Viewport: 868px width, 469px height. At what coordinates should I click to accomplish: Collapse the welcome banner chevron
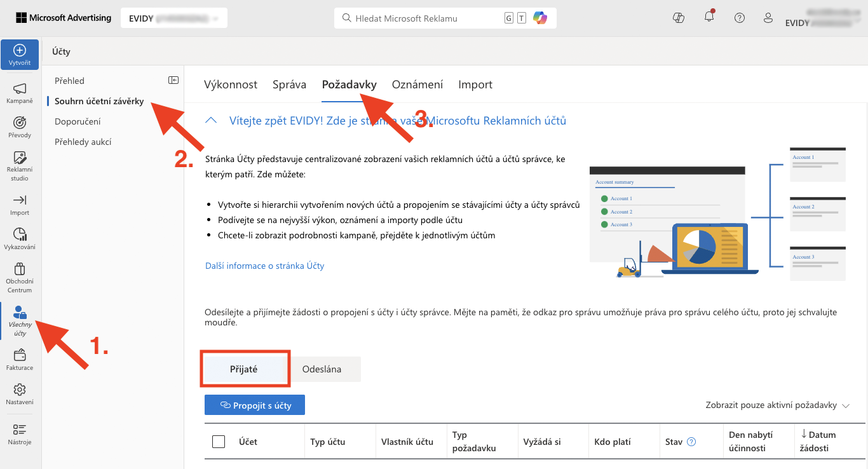212,120
